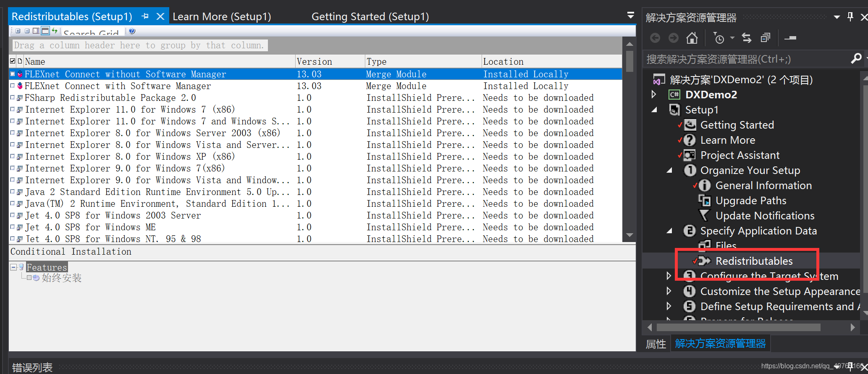
Task: Select Redistributables in Solution Explorer tree
Action: [754, 261]
